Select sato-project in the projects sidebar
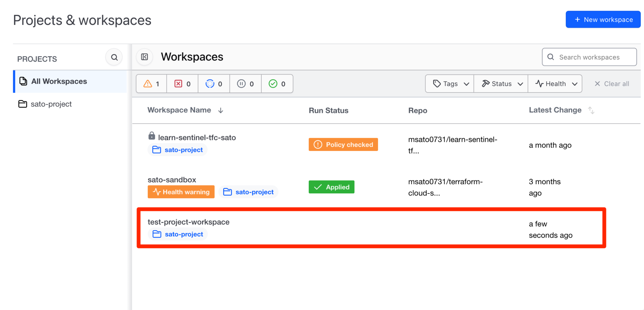 tap(51, 104)
